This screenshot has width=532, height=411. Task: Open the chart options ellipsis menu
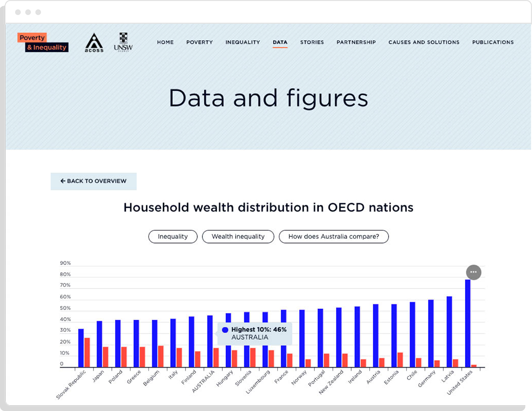coord(473,272)
